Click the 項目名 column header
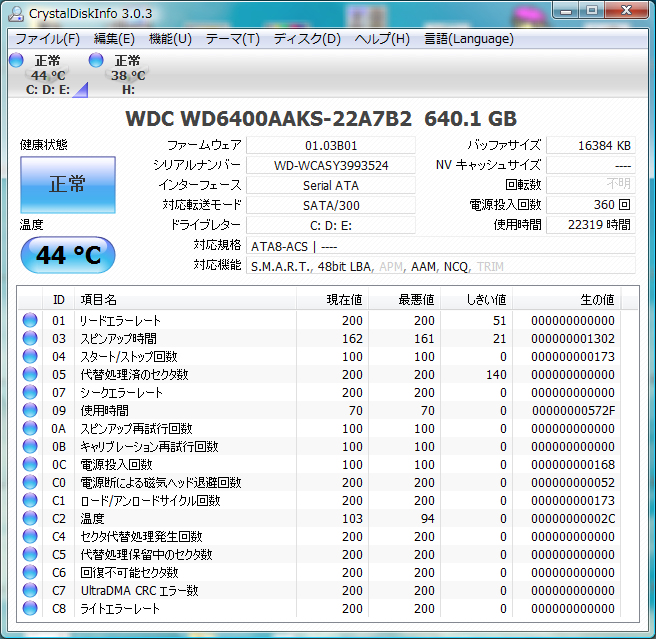The width and height of the screenshot is (656, 639). [185, 299]
